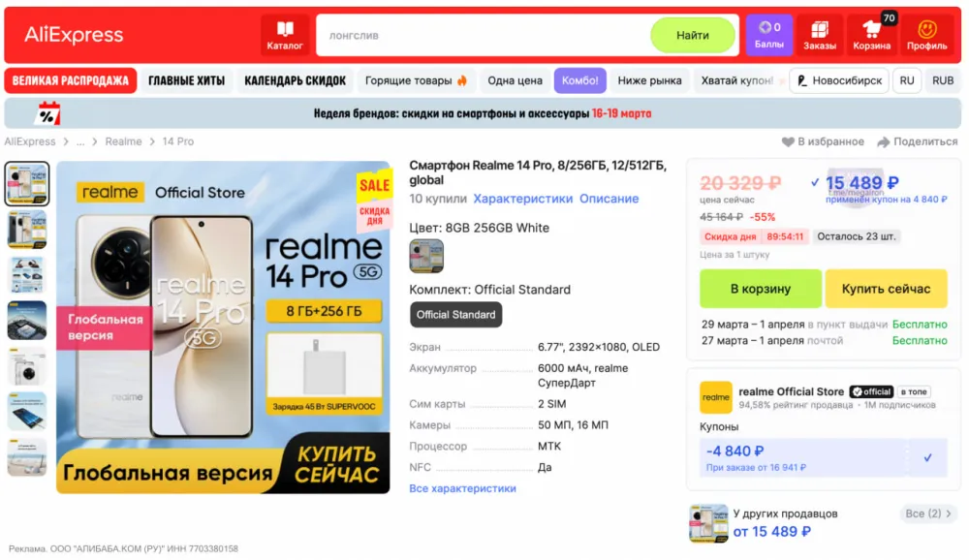Viewport: 969px width, 560px height.
Task: Click the sale calendar percent icon
Action: point(48,113)
